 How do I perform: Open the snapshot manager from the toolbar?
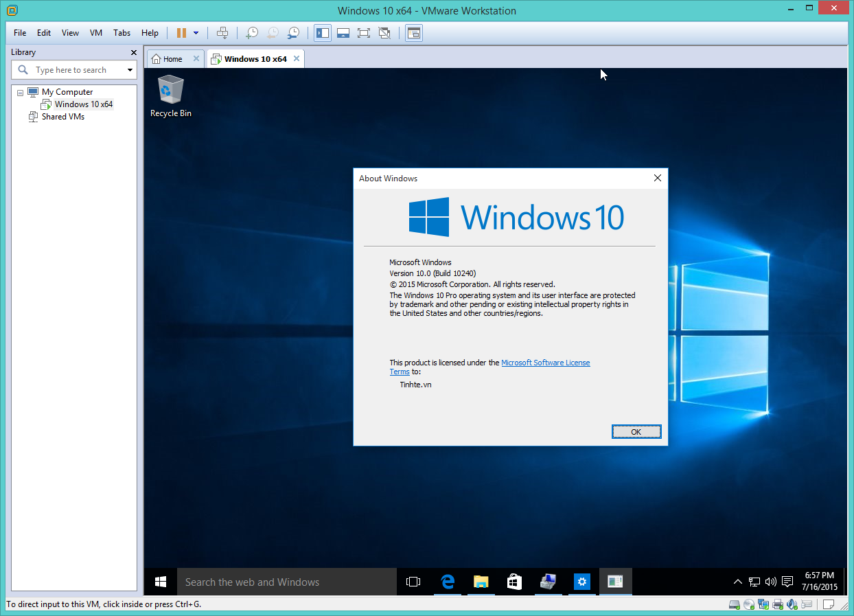(x=293, y=33)
